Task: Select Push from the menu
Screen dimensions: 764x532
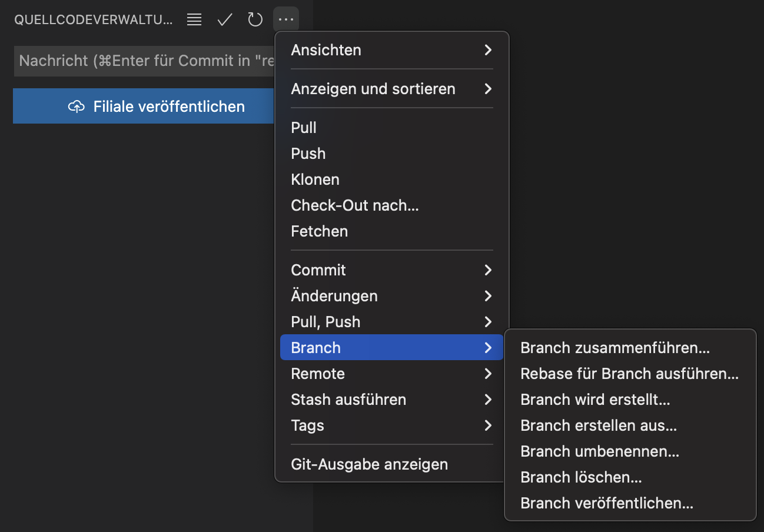Action: tap(307, 154)
